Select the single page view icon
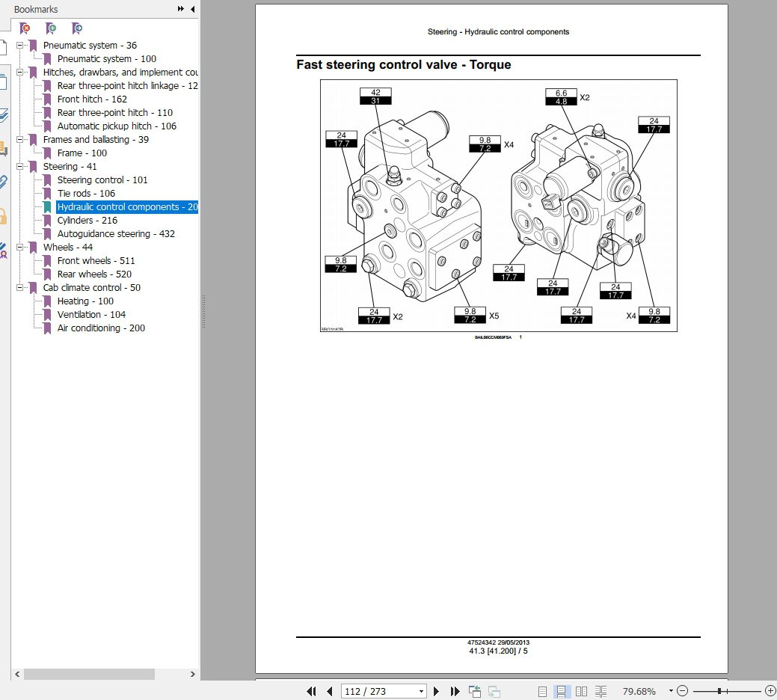Image resolution: width=777 pixels, height=700 pixels. 543,691
